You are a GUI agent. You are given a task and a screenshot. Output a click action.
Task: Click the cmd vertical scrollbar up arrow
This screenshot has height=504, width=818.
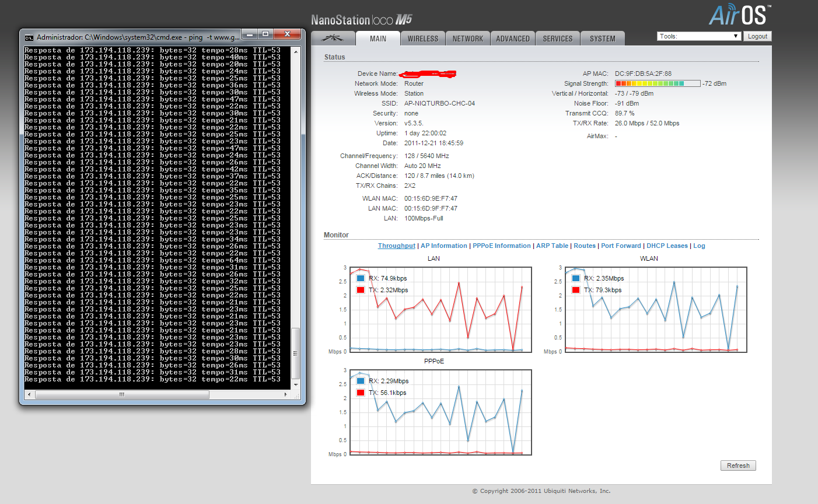click(296, 51)
